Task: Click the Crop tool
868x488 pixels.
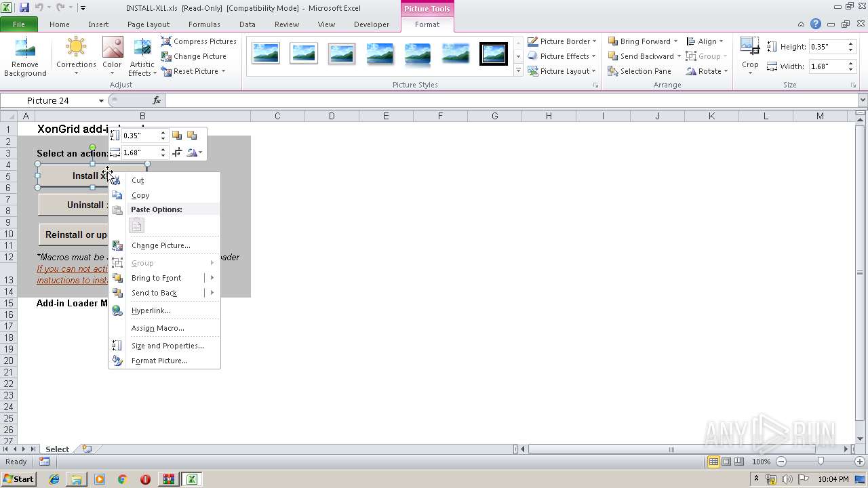Action: [750, 56]
